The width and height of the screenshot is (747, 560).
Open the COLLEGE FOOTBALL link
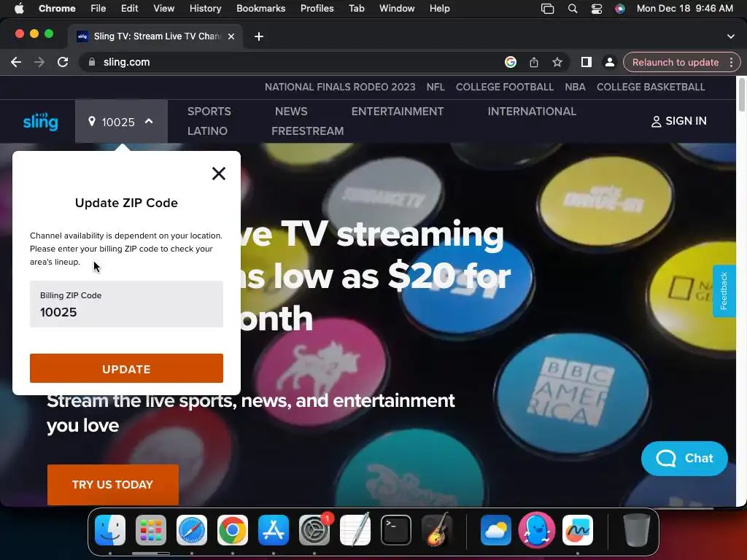(505, 87)
